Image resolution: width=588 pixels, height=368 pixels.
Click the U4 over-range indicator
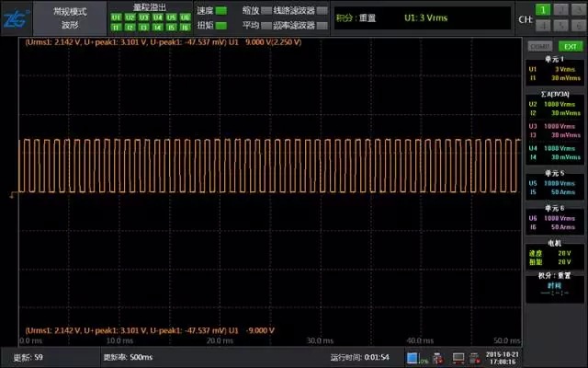(157, 17)
